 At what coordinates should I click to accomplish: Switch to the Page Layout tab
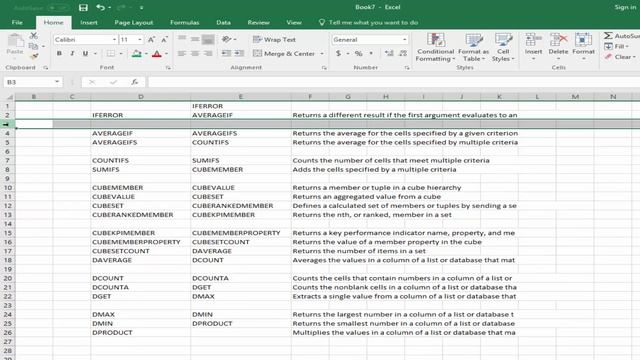click(x=133, y=22)
